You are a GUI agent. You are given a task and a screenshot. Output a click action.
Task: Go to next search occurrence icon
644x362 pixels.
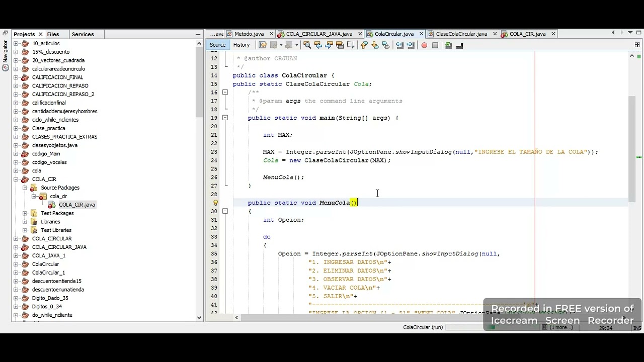click(329, 45)
